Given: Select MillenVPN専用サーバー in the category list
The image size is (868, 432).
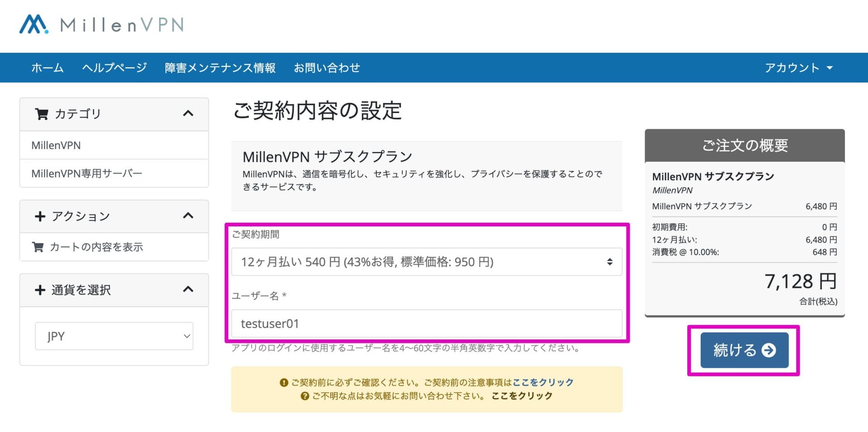Looking at the screenshot, I should [86, 173].
